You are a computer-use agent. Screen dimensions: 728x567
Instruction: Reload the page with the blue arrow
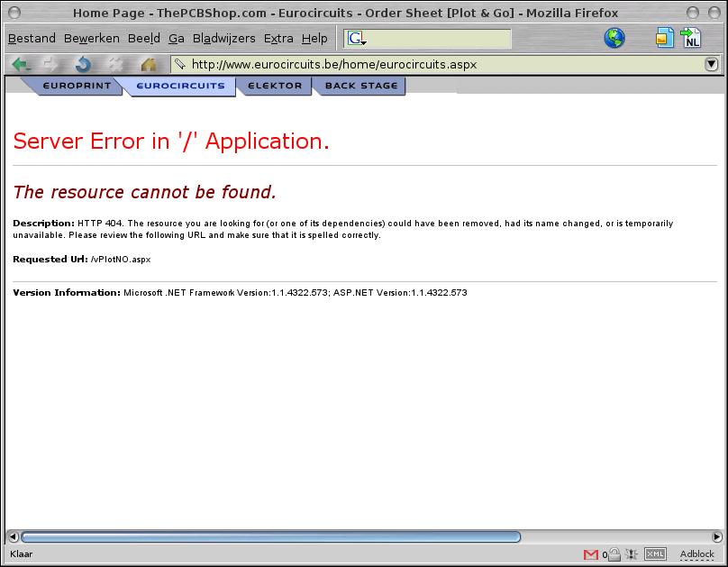(83, 65)
